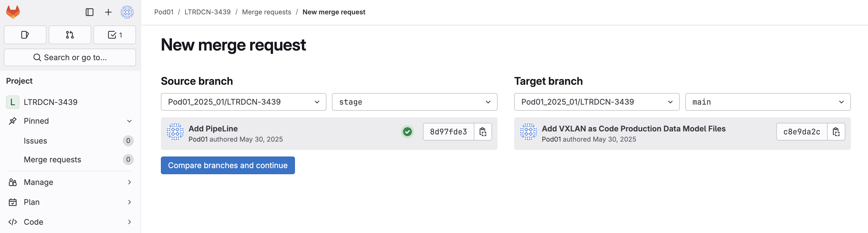Open source project dropdown Pod01_2025_01/LTRDCN-3439
This screenshot has height=233, width=868.
point(244,102)
